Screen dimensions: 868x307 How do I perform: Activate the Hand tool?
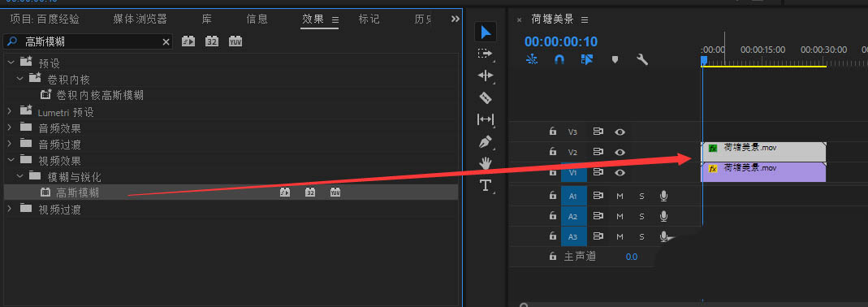click(486, 163)
